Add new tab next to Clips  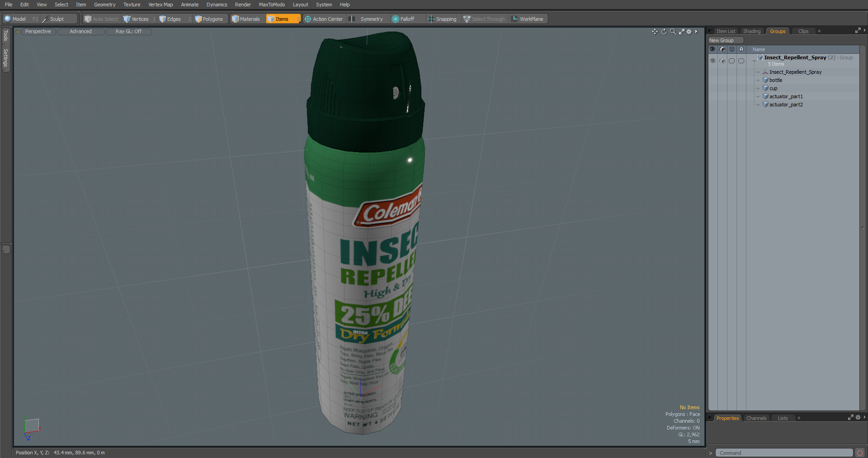(x=819, y=31)
